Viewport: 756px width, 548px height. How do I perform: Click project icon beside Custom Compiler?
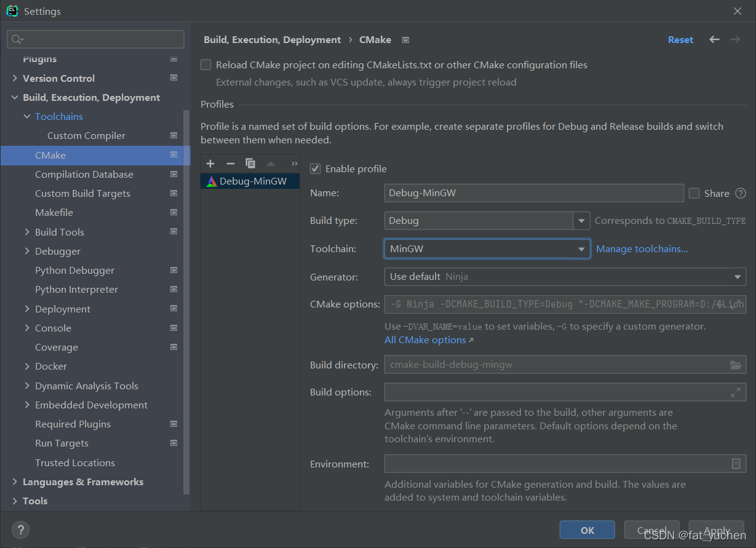(x=174, y=135)
